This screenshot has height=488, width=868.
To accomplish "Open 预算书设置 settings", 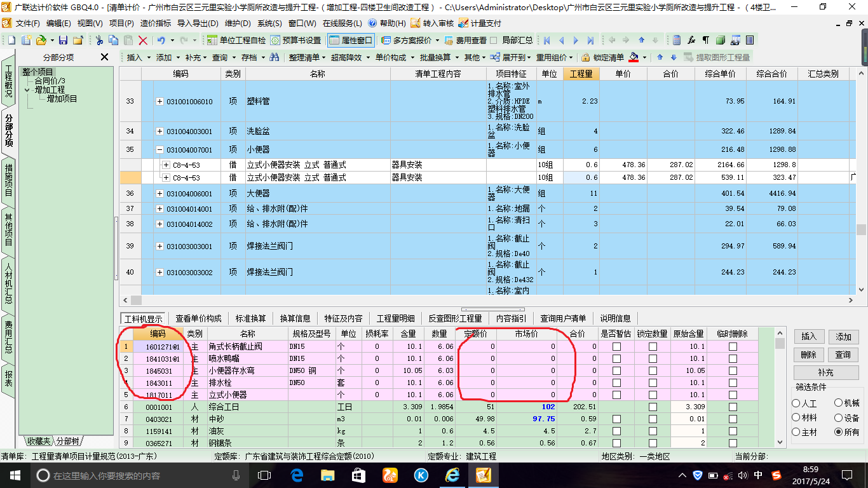I will click(295, 40).
